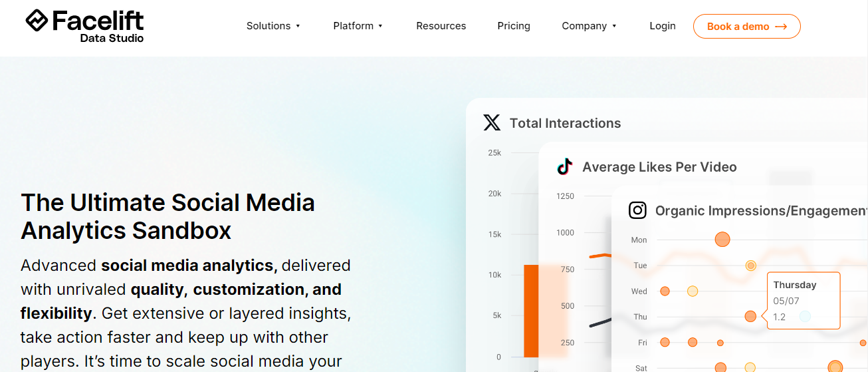Click the large orange Monday bubble

tap(722, 240)
